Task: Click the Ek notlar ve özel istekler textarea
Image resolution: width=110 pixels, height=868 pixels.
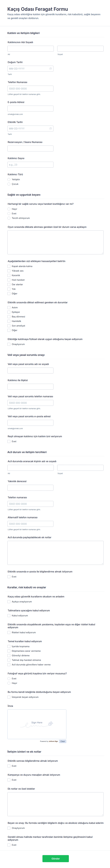Action: tap(55, 804)
